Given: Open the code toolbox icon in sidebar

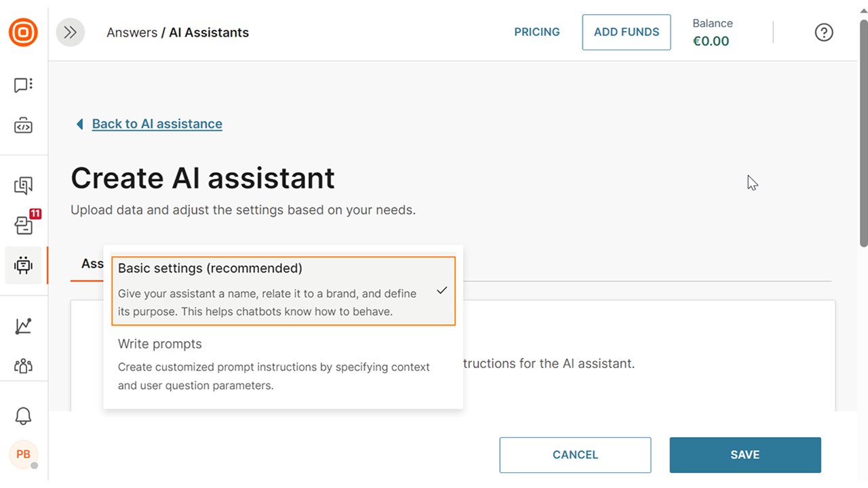Looking at the screenshot, I should click(23, 126).
